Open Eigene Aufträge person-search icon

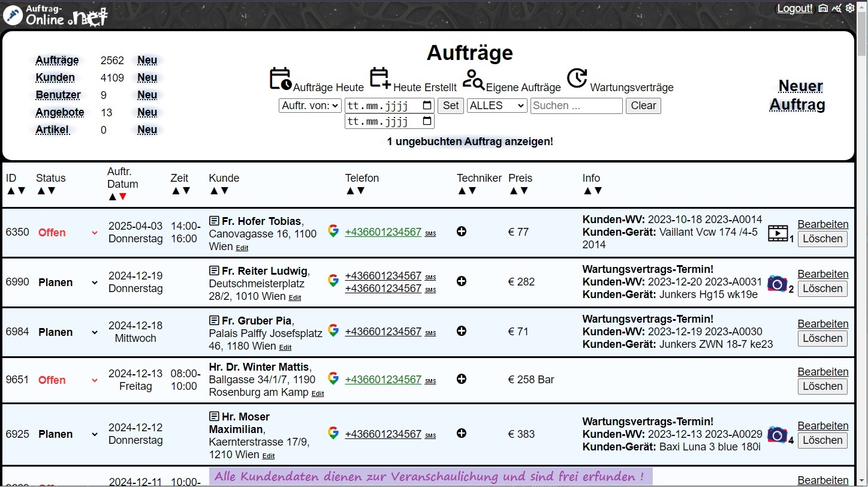(x=474, y=79)
